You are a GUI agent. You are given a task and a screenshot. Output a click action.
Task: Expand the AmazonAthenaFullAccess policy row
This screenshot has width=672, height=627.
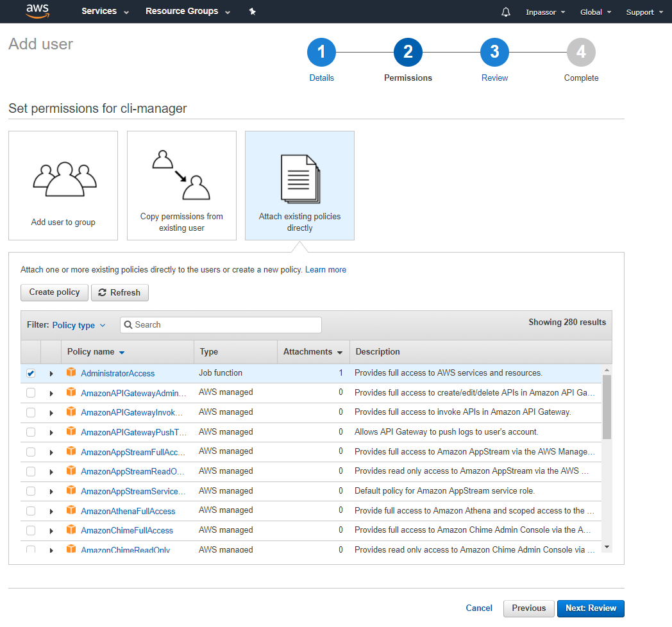coord(51,512)
